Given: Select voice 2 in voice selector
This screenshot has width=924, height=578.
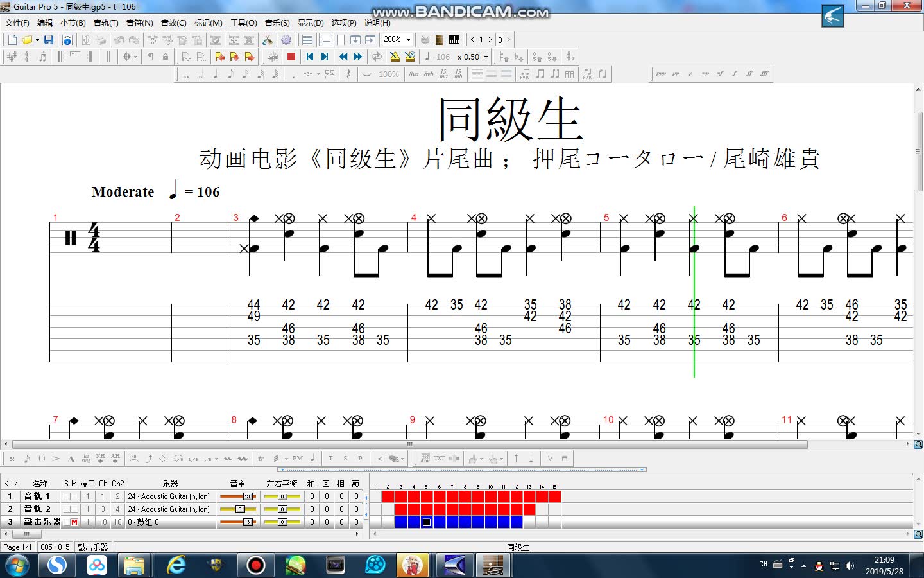Looking at the screenshot, I should coord(490,40).
